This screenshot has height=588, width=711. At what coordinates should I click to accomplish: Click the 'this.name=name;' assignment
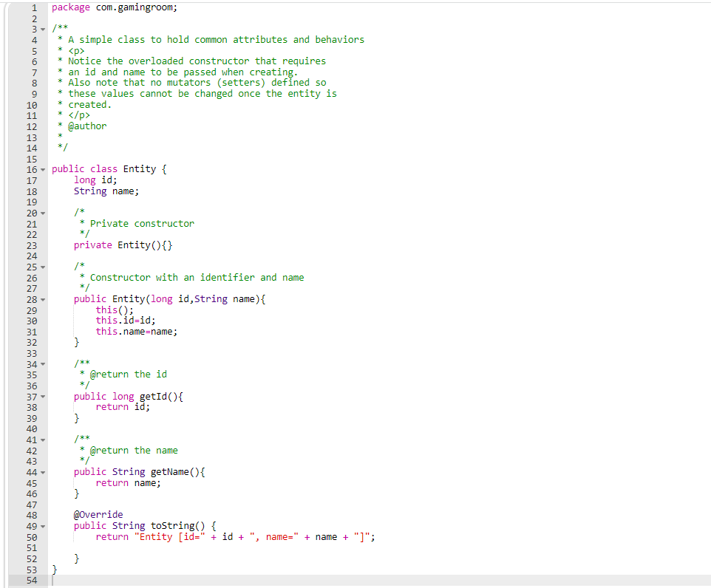(x=137, y=332)
